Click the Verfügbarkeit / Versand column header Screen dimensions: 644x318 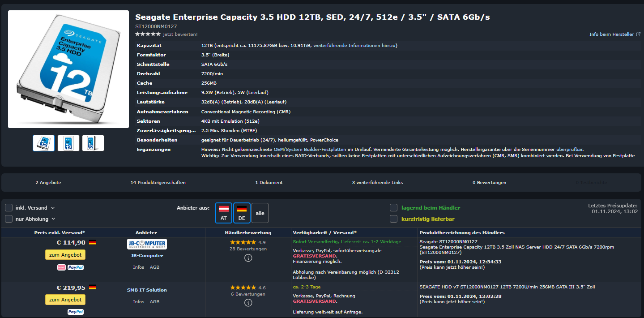(325, 232)
